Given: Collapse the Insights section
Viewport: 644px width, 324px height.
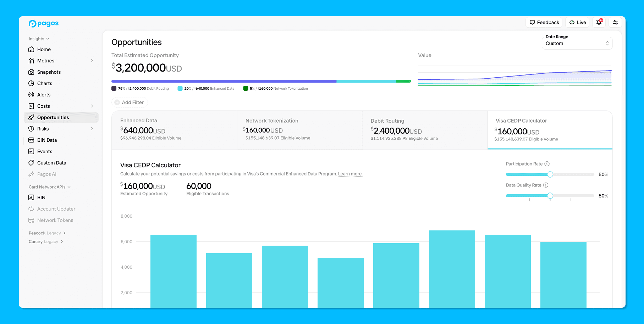Looking at the screenshot, I should pos(39,39).
